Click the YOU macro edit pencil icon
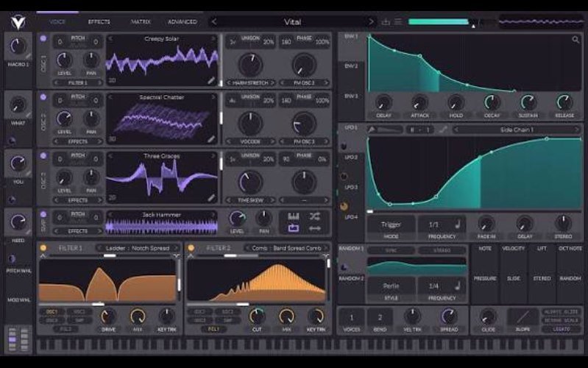 coord(29,173)
